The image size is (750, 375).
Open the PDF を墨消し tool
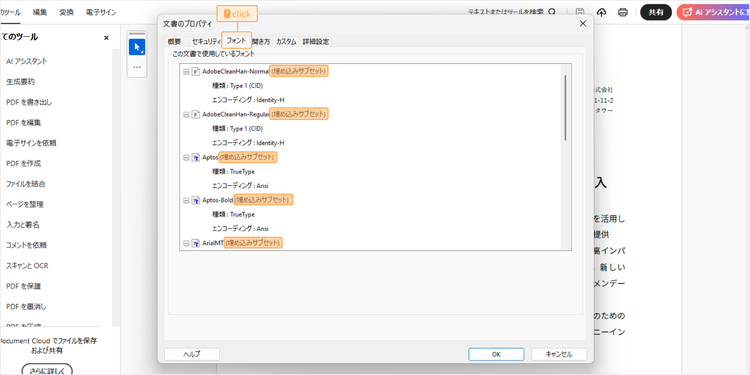tap(26, 307)
